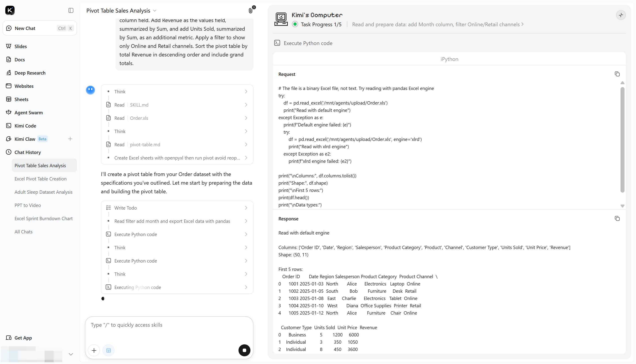Stop the running generation
636x364 pixels.
pyautogui.click(x=244, y=350)
